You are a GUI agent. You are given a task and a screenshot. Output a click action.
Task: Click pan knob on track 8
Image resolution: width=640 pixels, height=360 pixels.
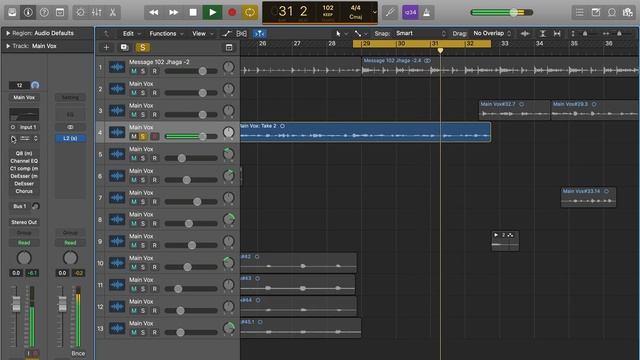pos(229,219)
